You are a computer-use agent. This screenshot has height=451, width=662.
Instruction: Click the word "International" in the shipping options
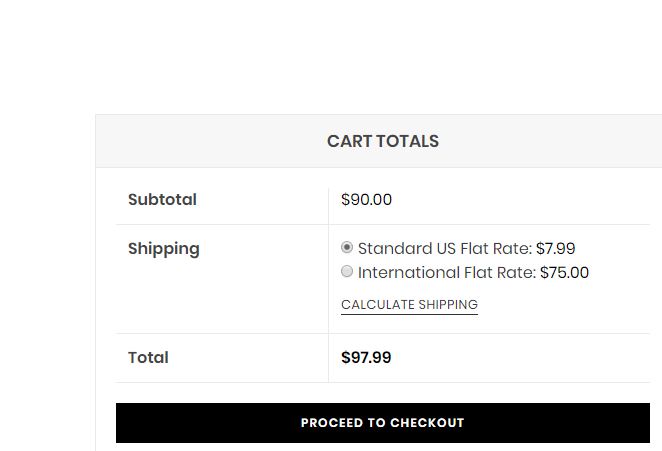[x=406, y=272]
